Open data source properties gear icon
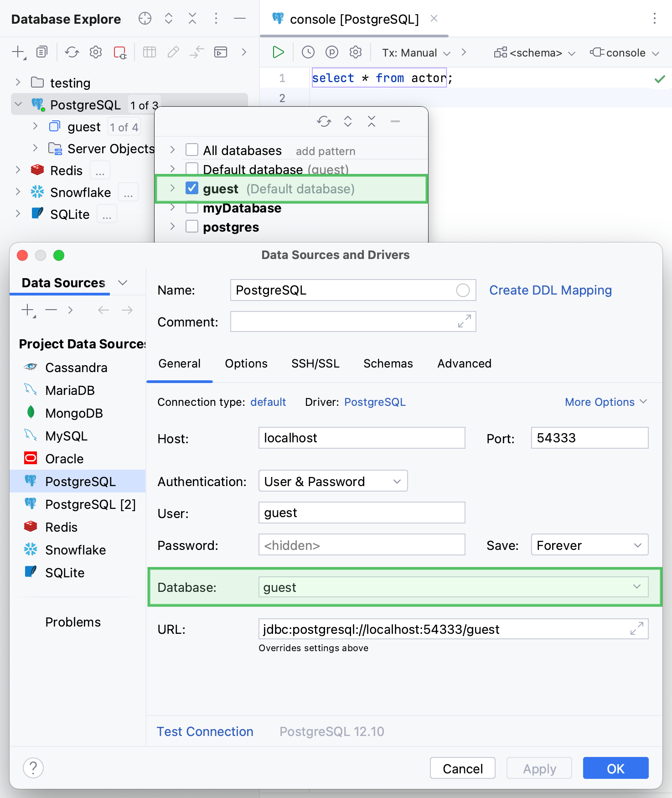Screen dimensions: 672x798 click(x=96, y=52)
